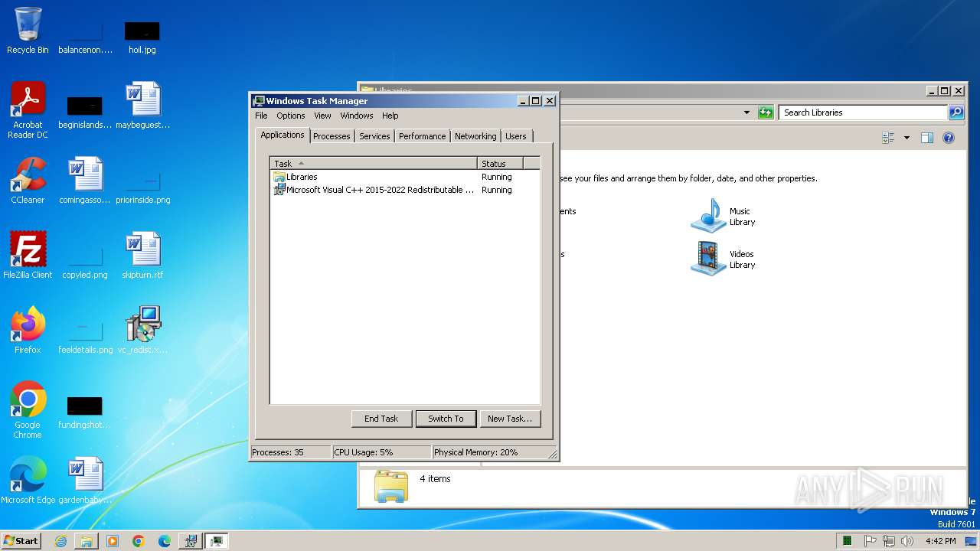Image resolution: width=980 pixels, height=551 pixels.
Task: Select the Applications tab
Action: (x=283, y=135)
